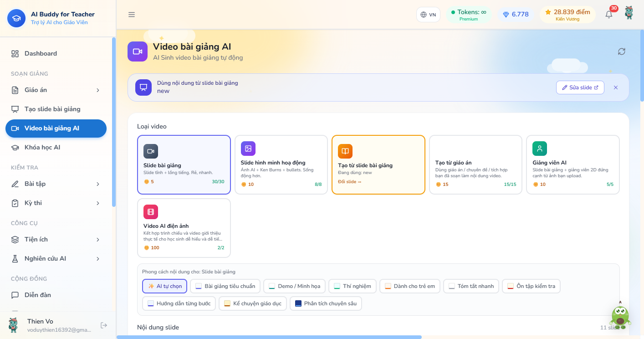Choose Demo / Minh họa style

(295, 286)
